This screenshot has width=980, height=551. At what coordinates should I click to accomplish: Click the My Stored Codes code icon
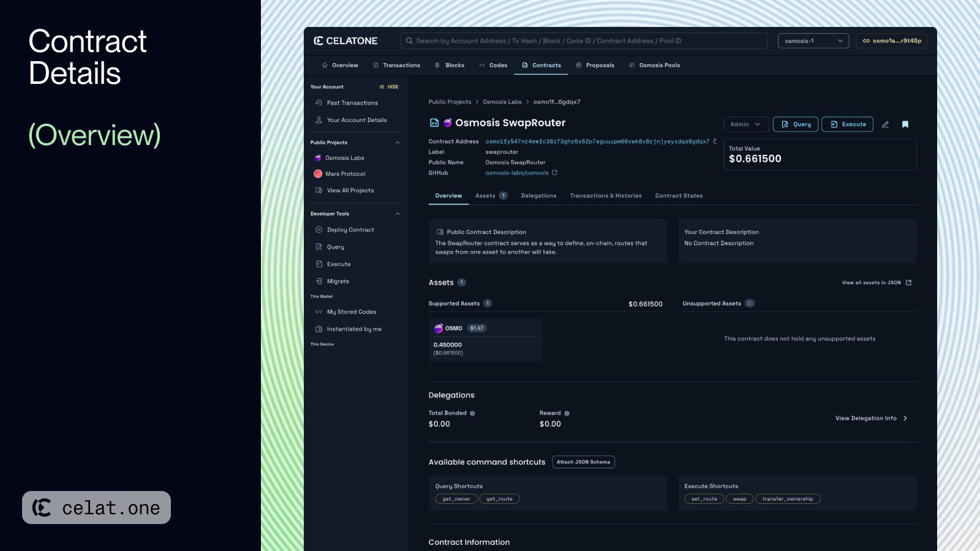[318, 312]
